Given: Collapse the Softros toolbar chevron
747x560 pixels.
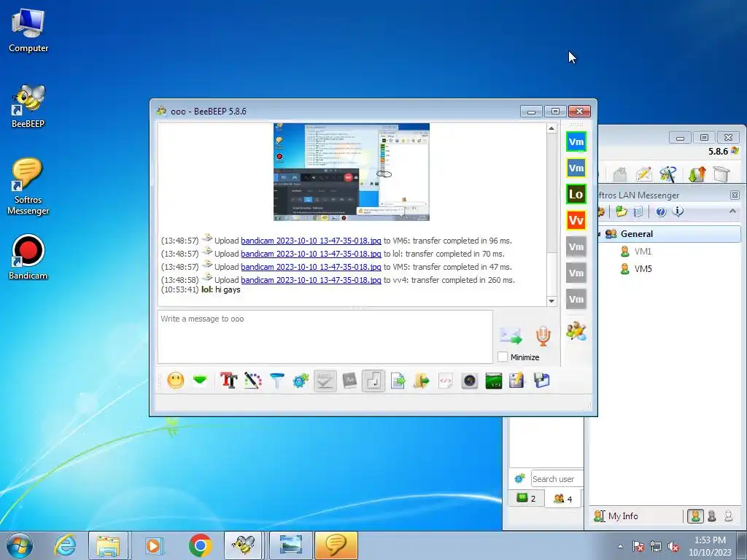Looking at the screenshot, I should 732,211.
